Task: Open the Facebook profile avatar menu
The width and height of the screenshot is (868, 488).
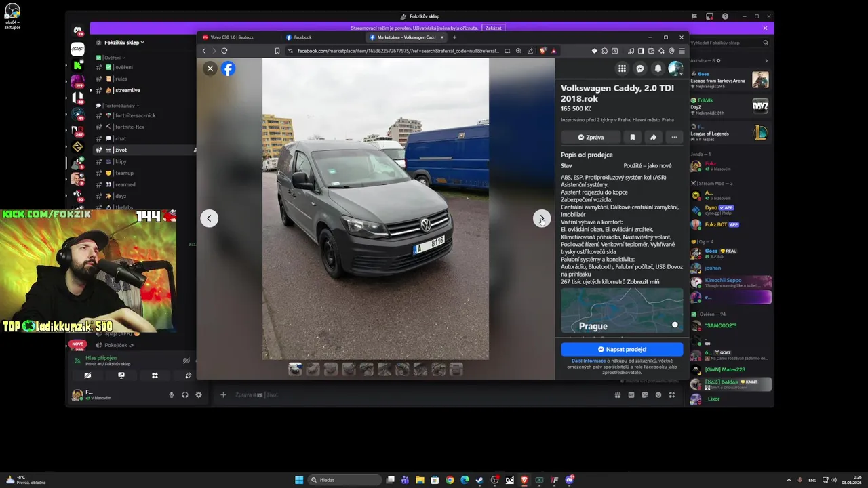Action: 675,68
